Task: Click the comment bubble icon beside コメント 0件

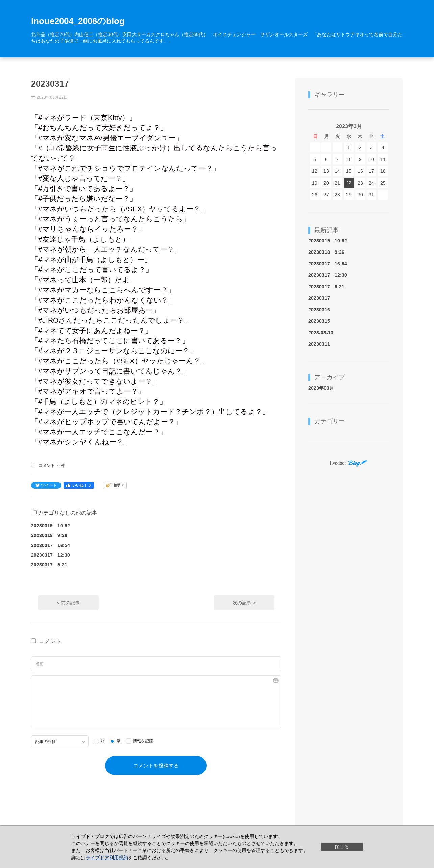Action: click(33, 465)
